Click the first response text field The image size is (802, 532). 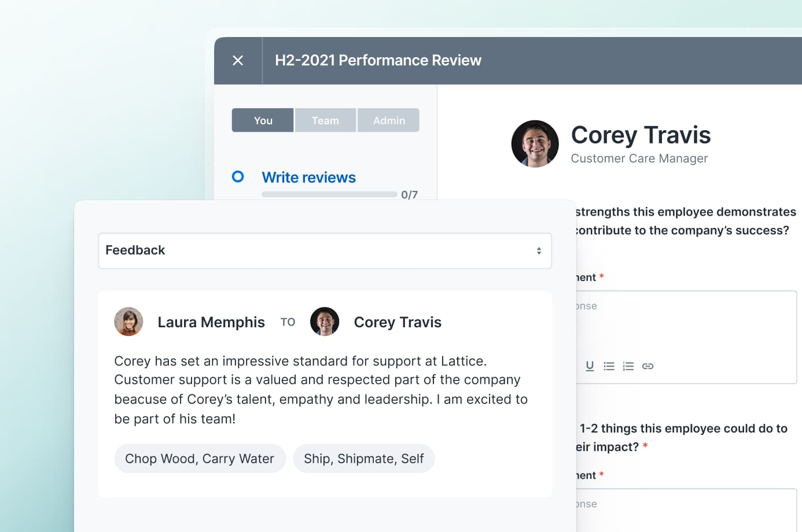(x=686, y=337)
